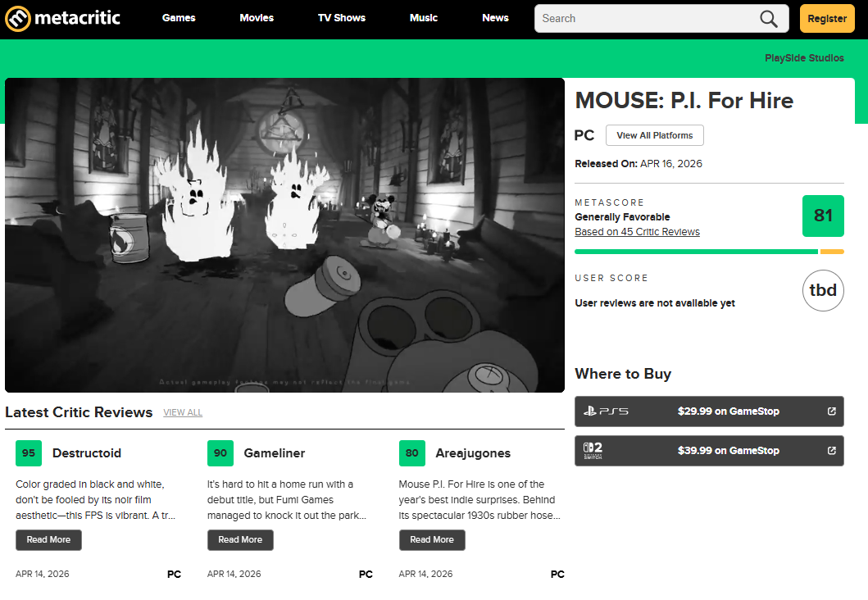This screenshot has width=868, height=600.
Task: Click the tbd User Score circle
Action: pyautogui.click(x=823, y=290)
